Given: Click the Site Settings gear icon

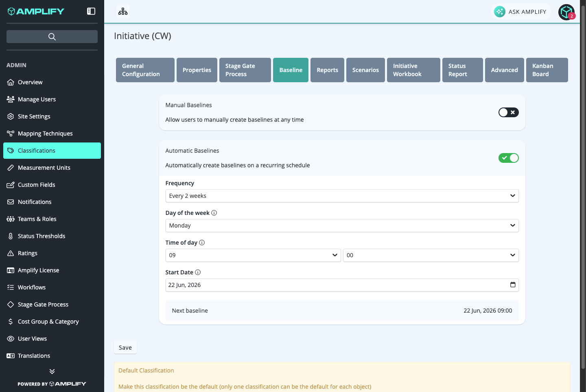Looking at the screenshot, I should 11,116.
